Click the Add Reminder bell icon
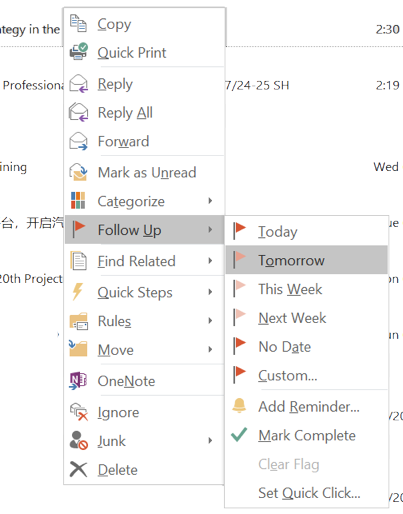 click(x=239, y=406)
